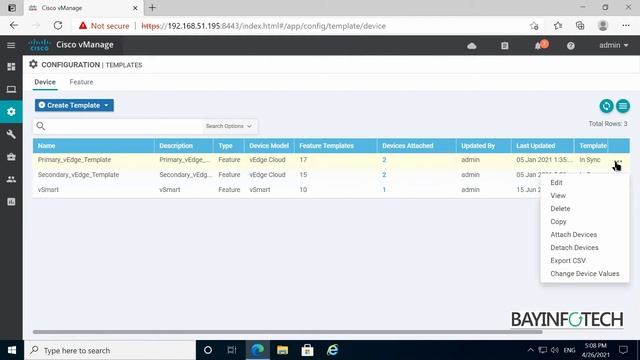Choose Export CSV from the menu
Screen dimensions: 640x360
pyautogui.click(x=568, y=260)
